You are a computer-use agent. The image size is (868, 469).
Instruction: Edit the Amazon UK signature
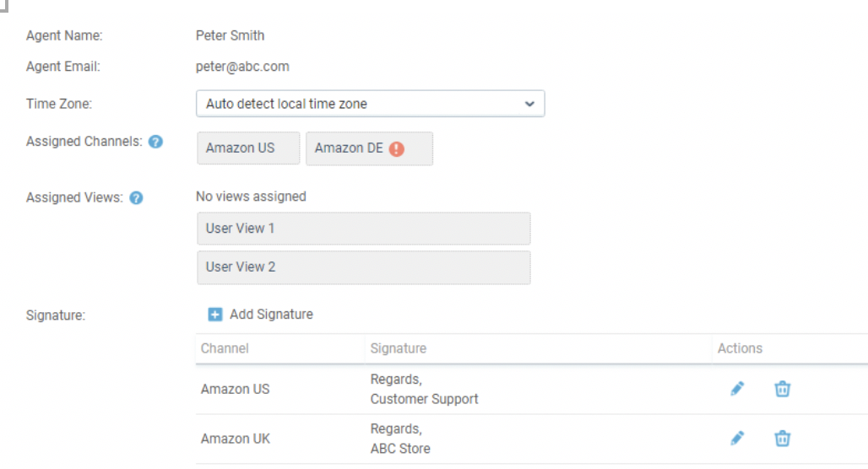tap(737, 439)
